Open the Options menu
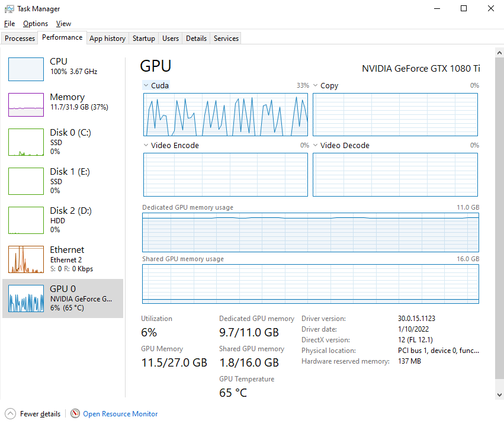This screenshot has height=427, width=504. pos(35,24)
